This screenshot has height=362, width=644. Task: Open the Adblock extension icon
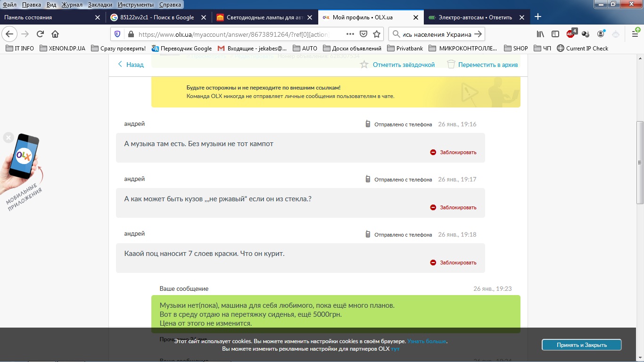coord(570,34)
